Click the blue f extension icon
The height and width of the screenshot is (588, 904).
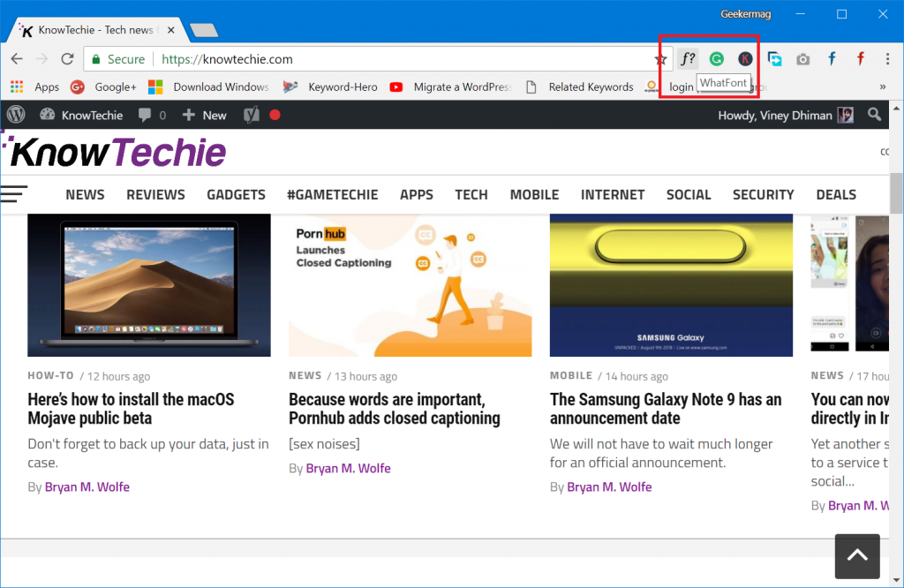[x=832, y=59]
